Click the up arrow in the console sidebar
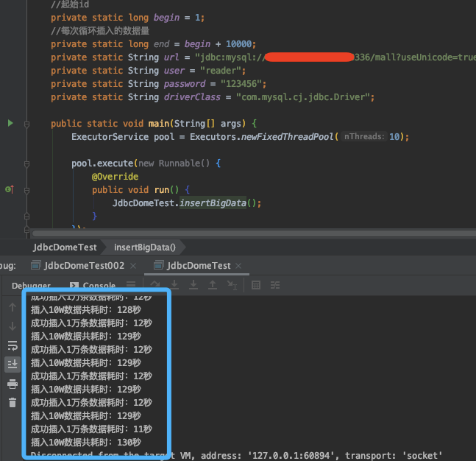The width and height of the screenshot is (476, 461). 13,307
